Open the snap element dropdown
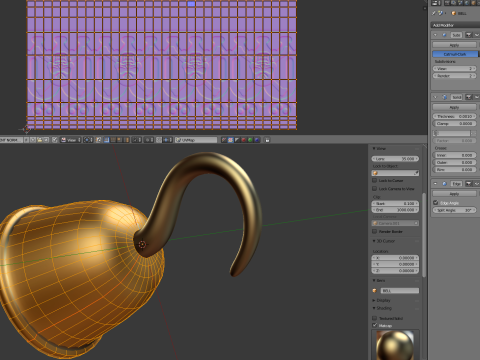The height and width of the screenshot is (360, 480). click(167, 140)
